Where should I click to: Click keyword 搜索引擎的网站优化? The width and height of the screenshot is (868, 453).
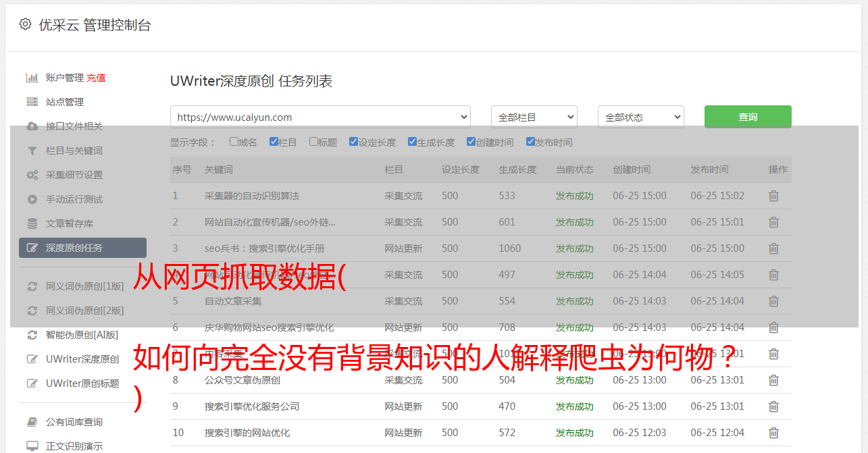pos(247,433)
